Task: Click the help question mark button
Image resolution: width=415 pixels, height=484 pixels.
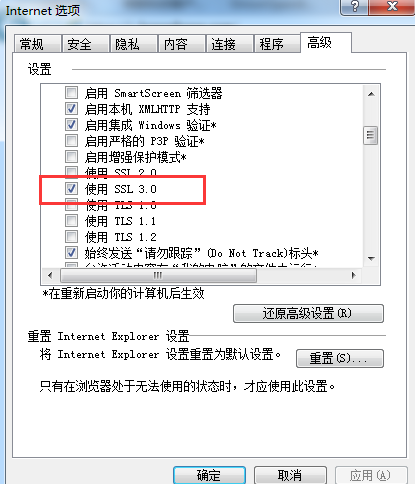Action: click(x=355, y=7)
